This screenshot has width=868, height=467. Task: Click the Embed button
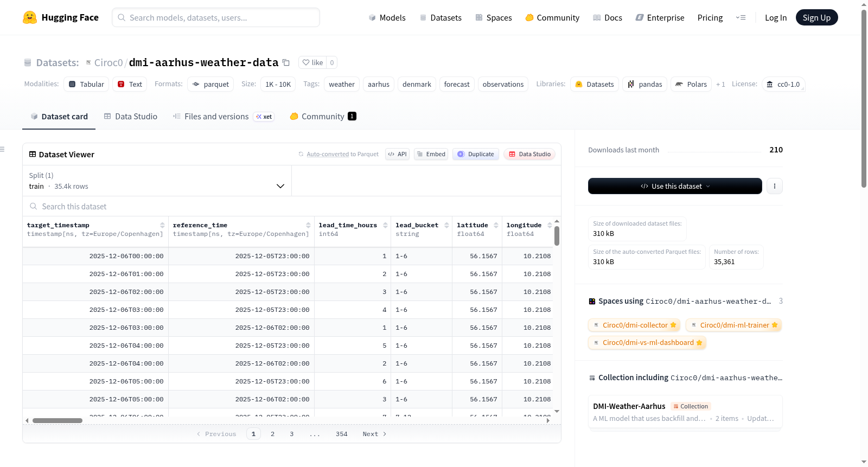point(431,154)
